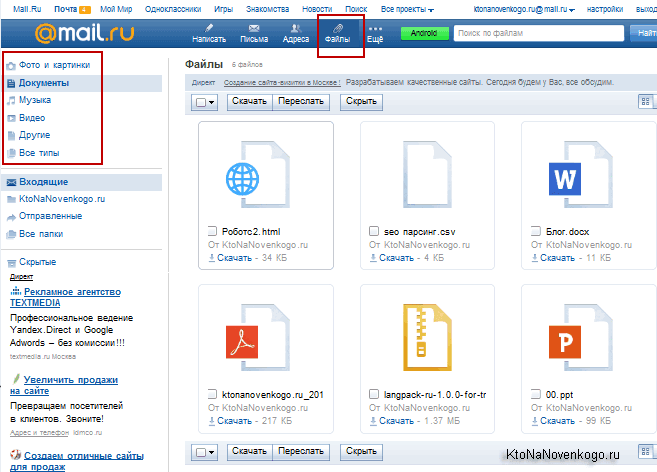Image resolution: width=657 pixels, height=472 pixels.
Task: Click the film icon beside Видео
Action: point(11,118)
